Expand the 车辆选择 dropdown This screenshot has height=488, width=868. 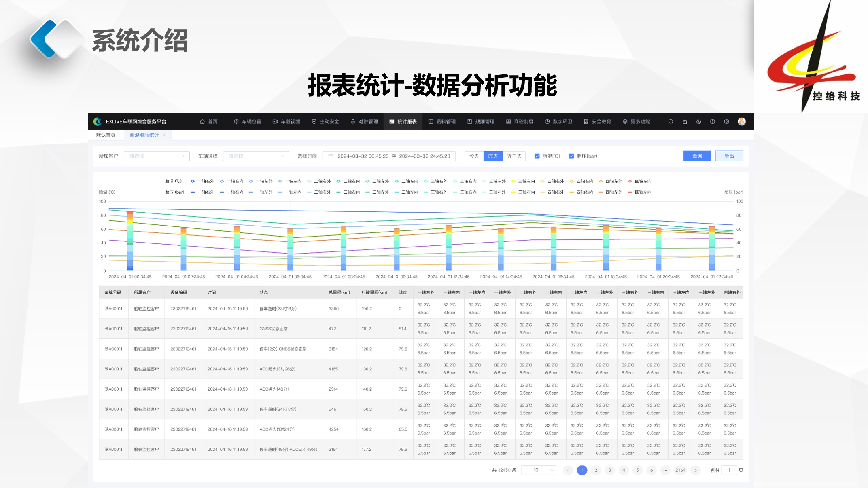[256, 156]
